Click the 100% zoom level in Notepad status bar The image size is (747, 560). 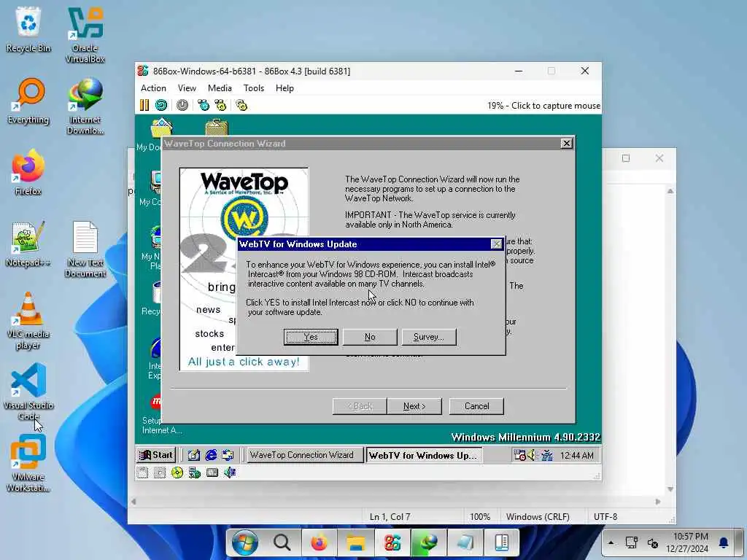coord(480,517)
